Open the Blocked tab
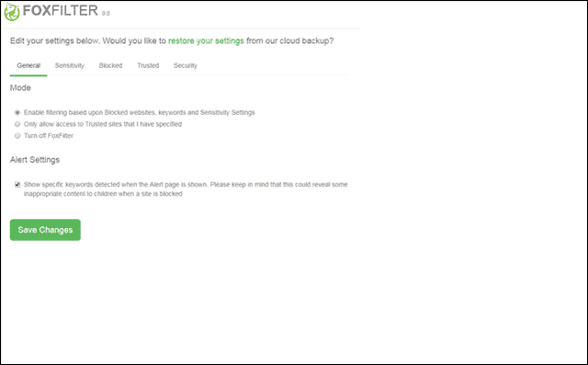 point(110,65)
